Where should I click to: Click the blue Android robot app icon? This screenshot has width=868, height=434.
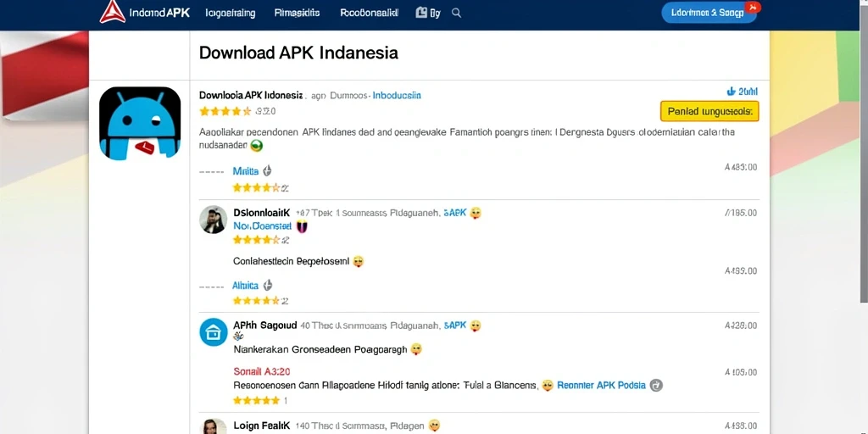point(140,123)
